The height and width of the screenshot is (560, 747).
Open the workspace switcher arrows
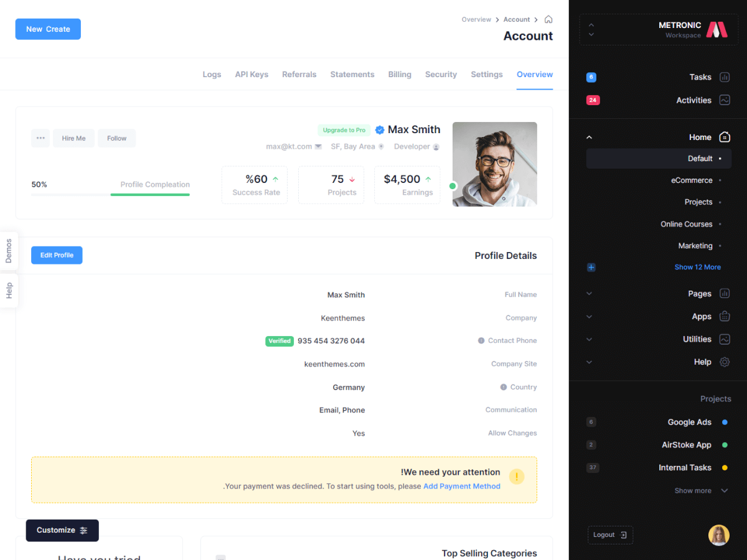pos(591,29)
